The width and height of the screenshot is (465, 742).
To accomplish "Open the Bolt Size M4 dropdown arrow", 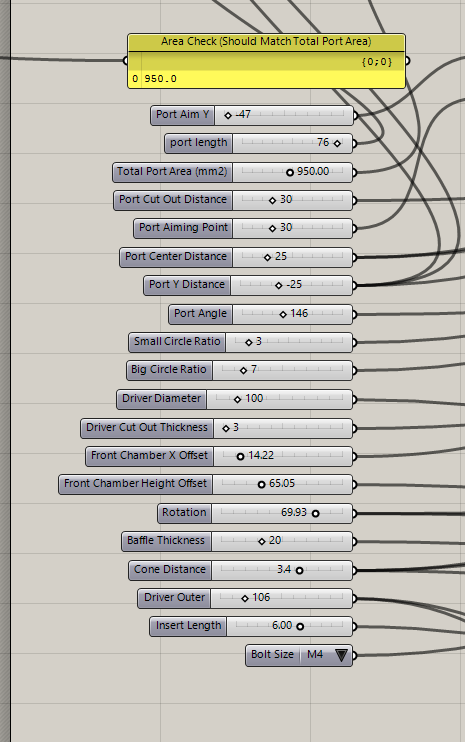I will pos(341,655).
